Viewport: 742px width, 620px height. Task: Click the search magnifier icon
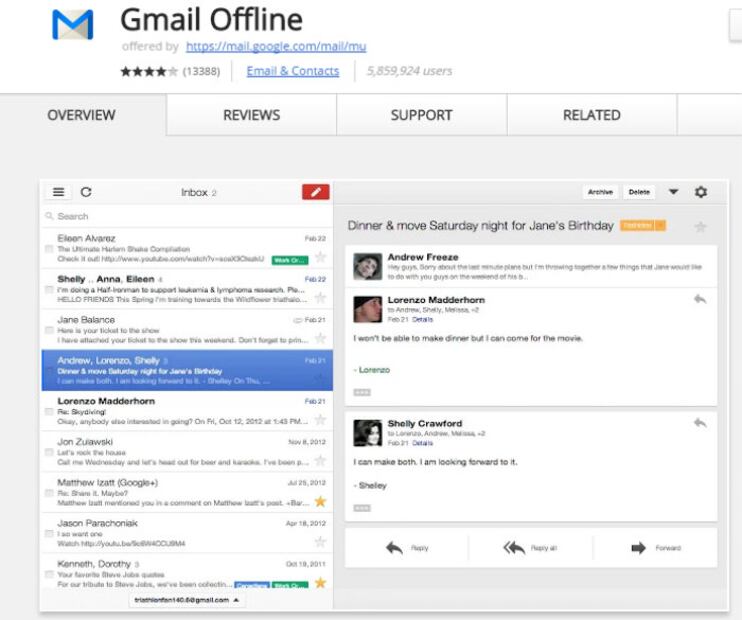[49, 216]
